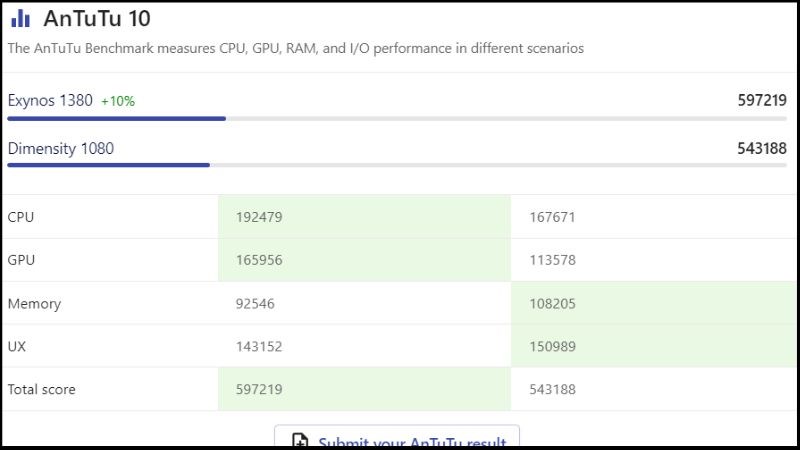The width and height of the screenshot is (800, 450).
Task: Click the bold 543188 score beside Dimensity 1080
Action: [761, 149]
